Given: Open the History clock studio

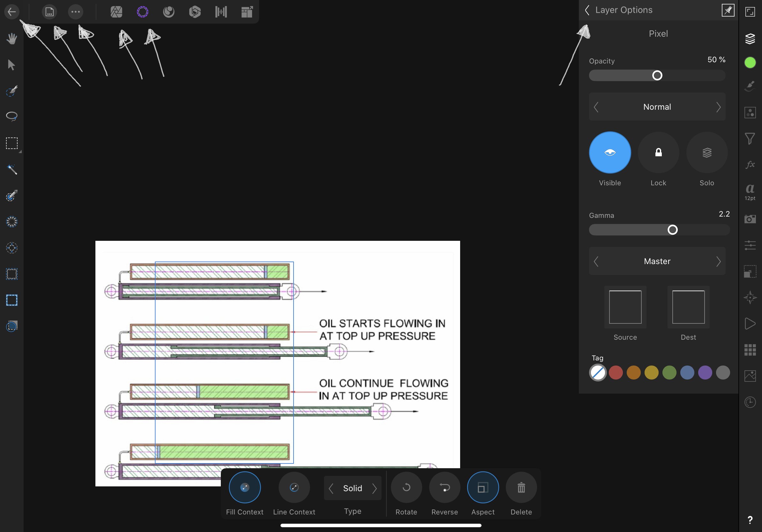Looking at the screenshot, I should pyautogui.click(x=750, y=402).
